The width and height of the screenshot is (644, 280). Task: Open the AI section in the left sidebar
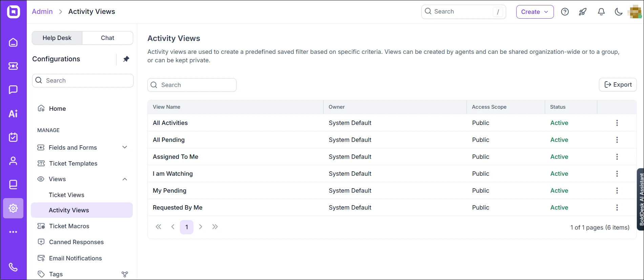(13, 113)
